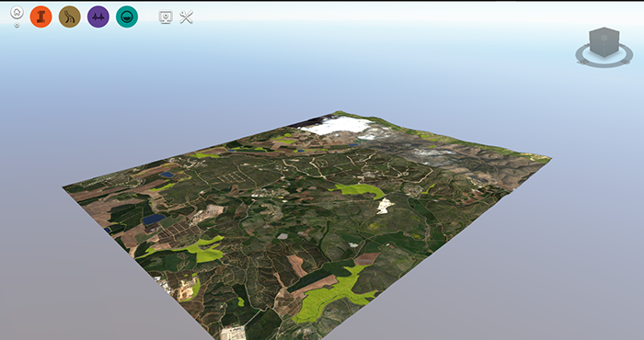This screenshot has width=644, height=340.
Task: Click the compass ring under the ViewCube
Action: point(604,62)
